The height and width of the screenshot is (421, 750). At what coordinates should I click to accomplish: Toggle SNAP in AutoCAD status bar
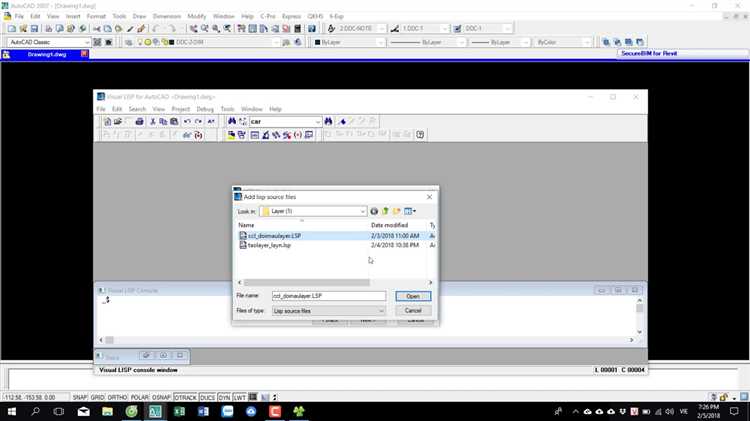(x=80, y=397)
